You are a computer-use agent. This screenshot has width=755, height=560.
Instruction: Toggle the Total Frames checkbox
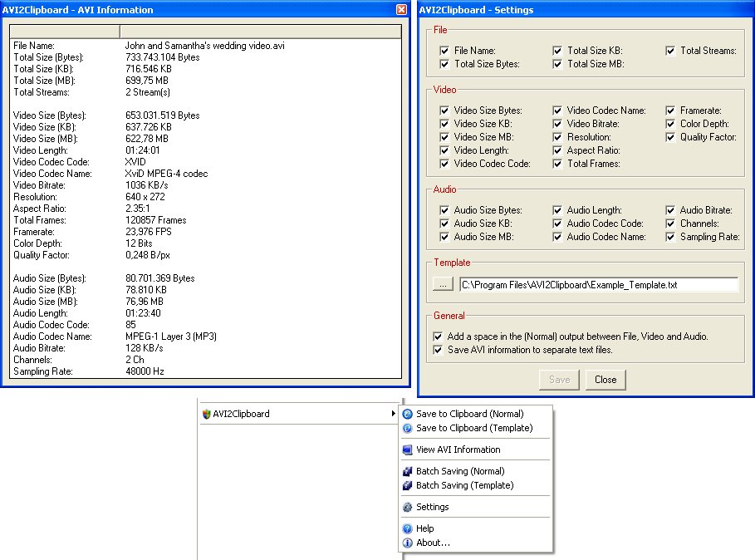(557, 164)
